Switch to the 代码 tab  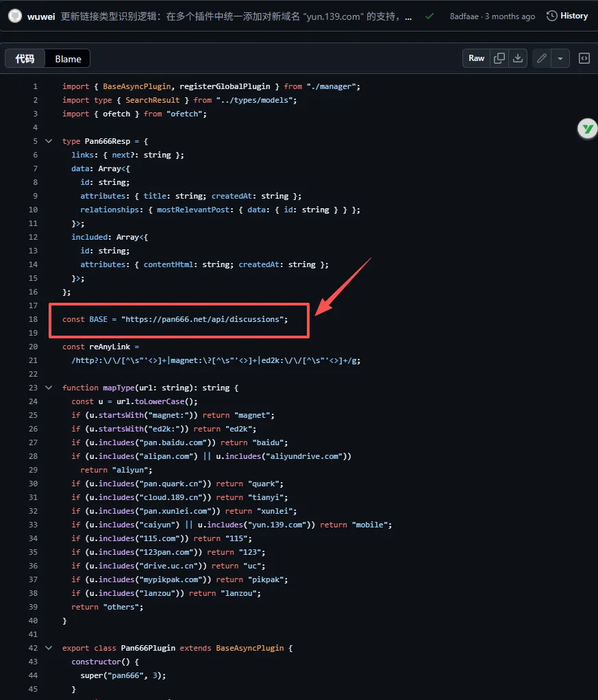(25, 58)
